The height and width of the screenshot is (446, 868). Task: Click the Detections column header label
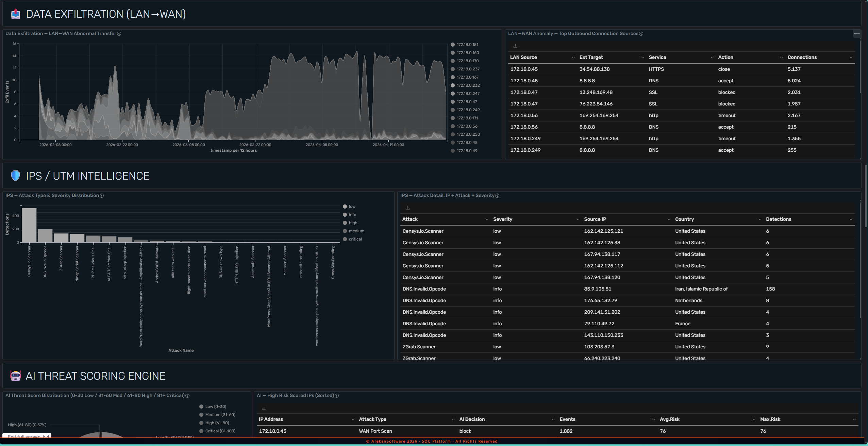[x=779, y=219]
